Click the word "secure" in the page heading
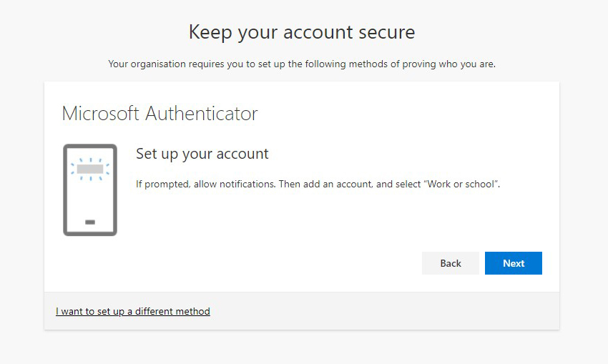The width and height of the screenshot is (608, 364). pyautogui.click(x=387, y=32)
